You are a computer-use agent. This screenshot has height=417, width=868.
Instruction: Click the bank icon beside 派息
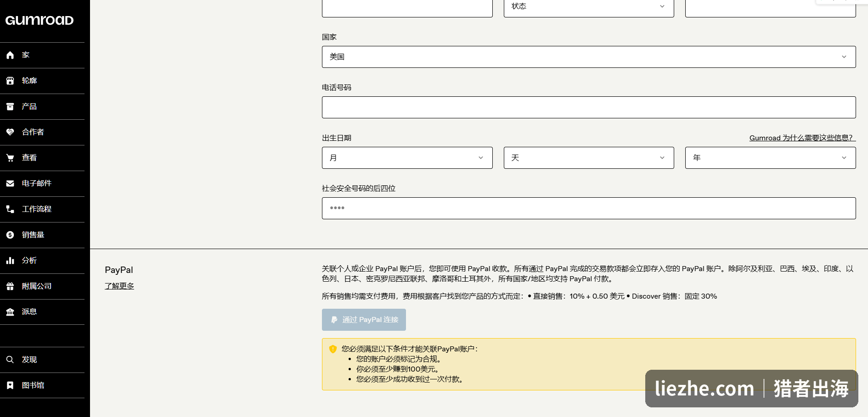click(x=10, y=312)
